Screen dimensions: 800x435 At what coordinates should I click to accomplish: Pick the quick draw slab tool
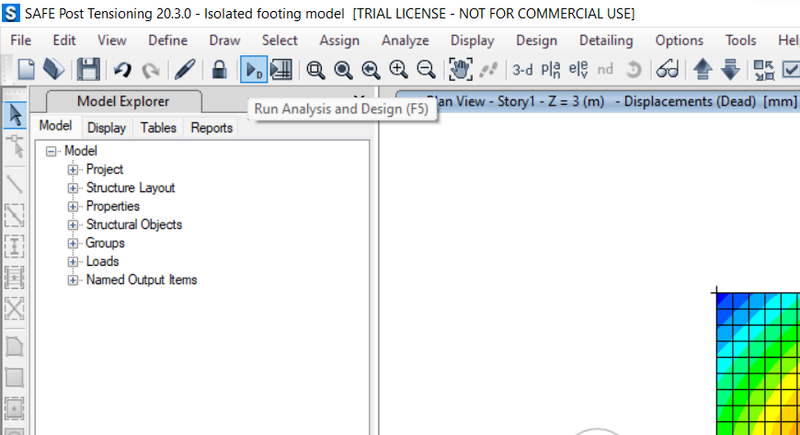tap(14, 409)
